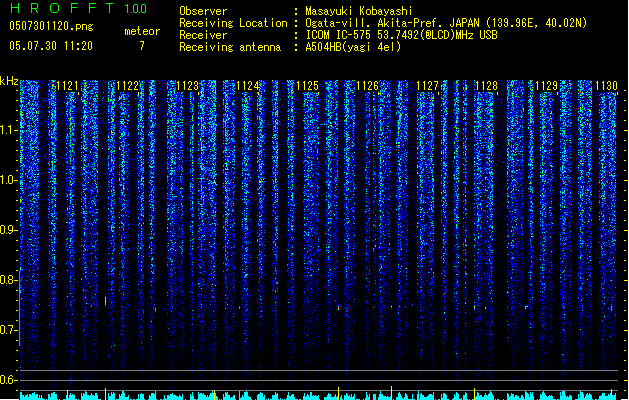Click the "Receiving antenna" label

pyautogui.click(x=230, y=47)
